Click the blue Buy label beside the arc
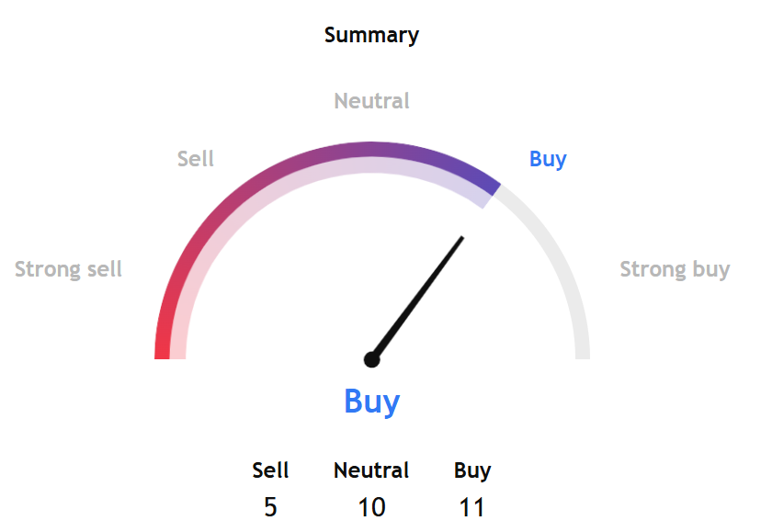This screenshot has width=761, height=532. 548,159
